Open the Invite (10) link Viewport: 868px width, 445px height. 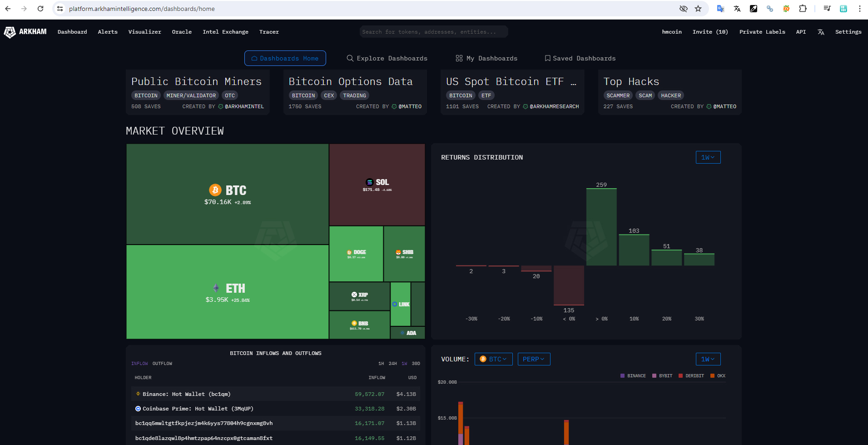pyautogui.click(x=710, y=32)
